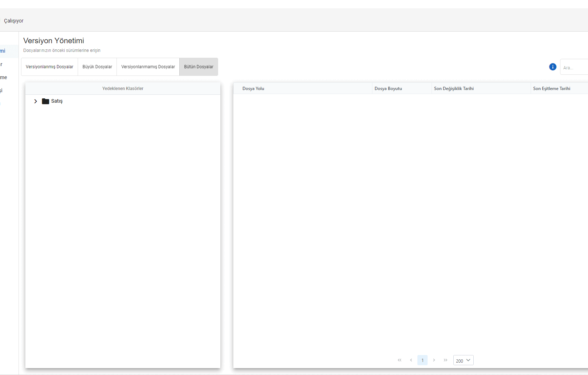Expand the Satış folder tree node

click(36, 101)
